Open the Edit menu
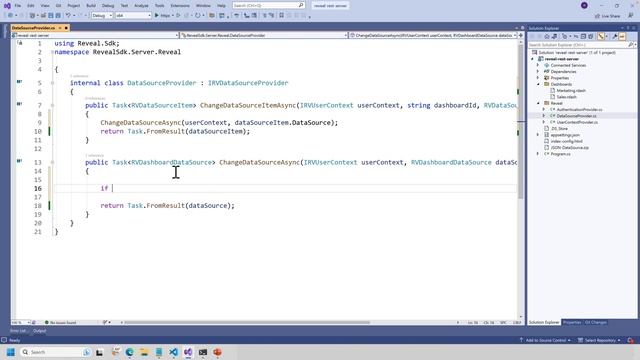The width and height of the screenshot is (640, 360). pyautogui.click(x=31, y=6)
